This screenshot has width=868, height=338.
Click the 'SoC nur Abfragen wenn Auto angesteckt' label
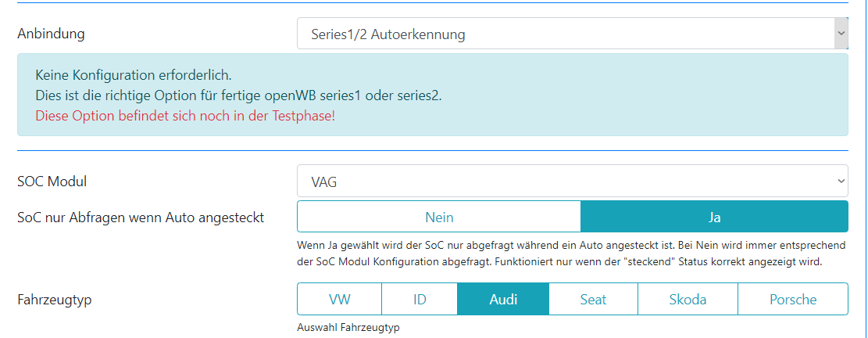pyautogui.click(x=141, y=217)
